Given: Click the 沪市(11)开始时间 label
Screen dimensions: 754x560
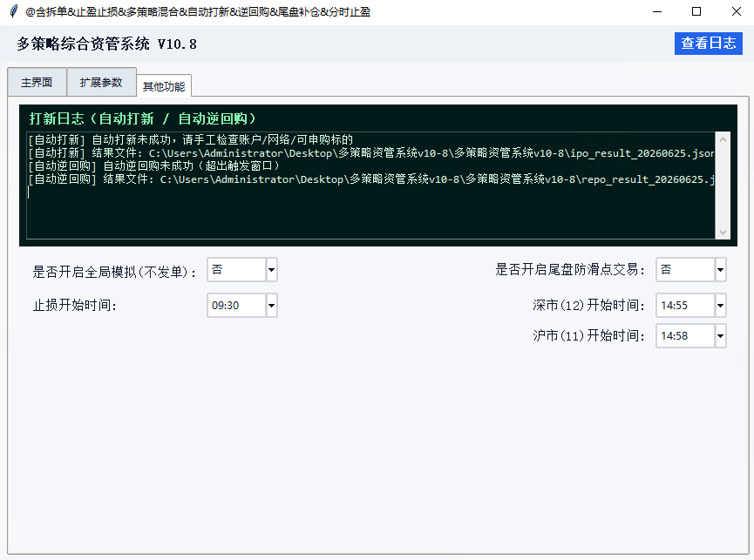Looking at the screenshot, I should coord(588,335).
